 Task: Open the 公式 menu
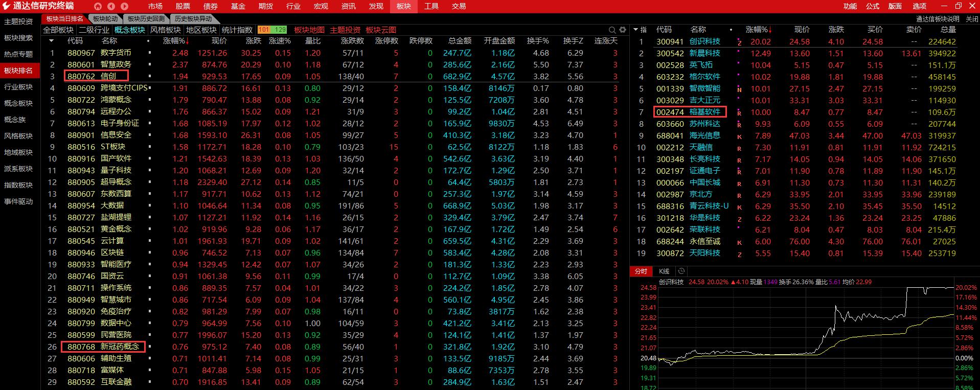point(873,6)
